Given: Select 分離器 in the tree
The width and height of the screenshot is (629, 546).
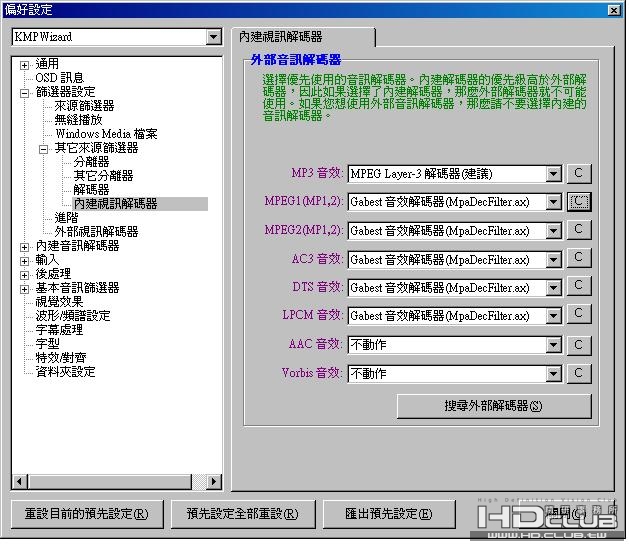Looking at the screenshot, I should (x=91, y=162).
